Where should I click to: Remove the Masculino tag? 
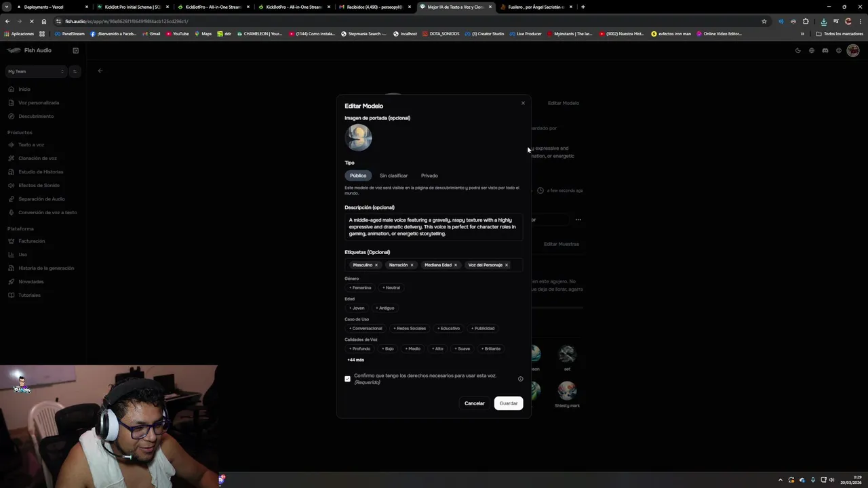point(376,265)
